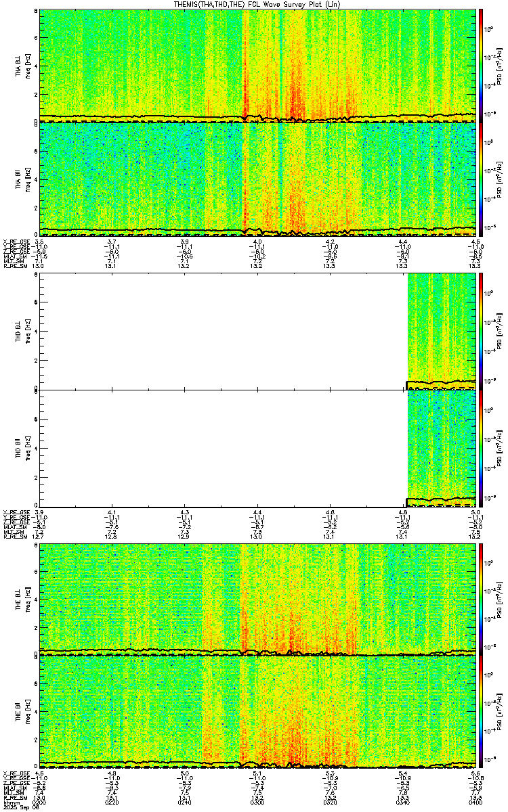Click the color bar beside THE B-parallel panel
This screenshot has height=812, width=508.
click(x=482, y=712)
